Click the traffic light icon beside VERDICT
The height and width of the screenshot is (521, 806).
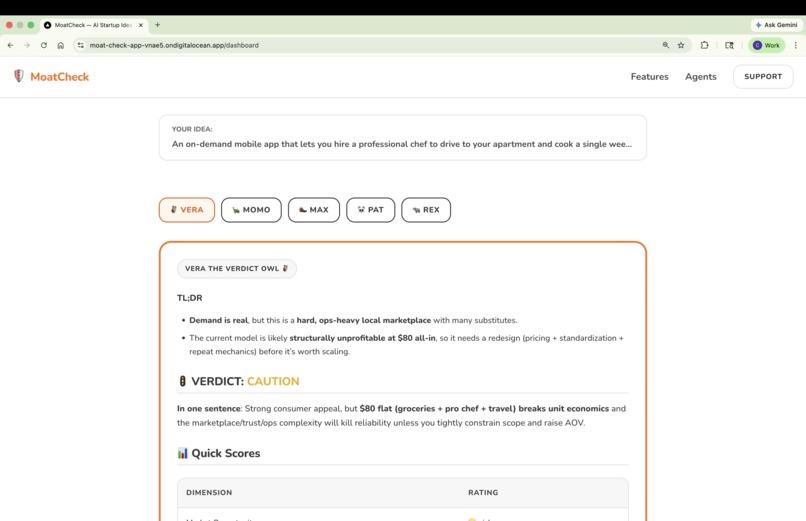182,381
